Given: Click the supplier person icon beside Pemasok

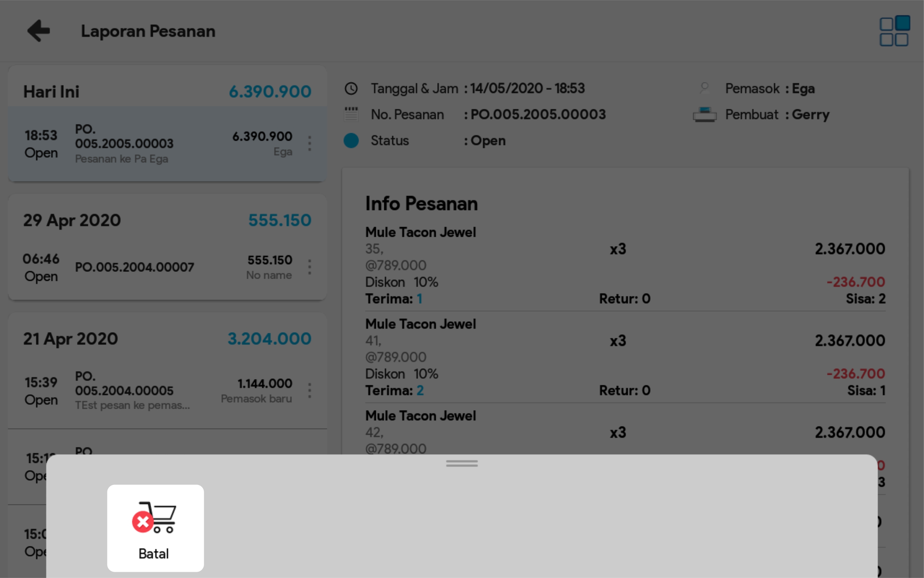Looking at the screenshot, I should click(x=705, y=89).
